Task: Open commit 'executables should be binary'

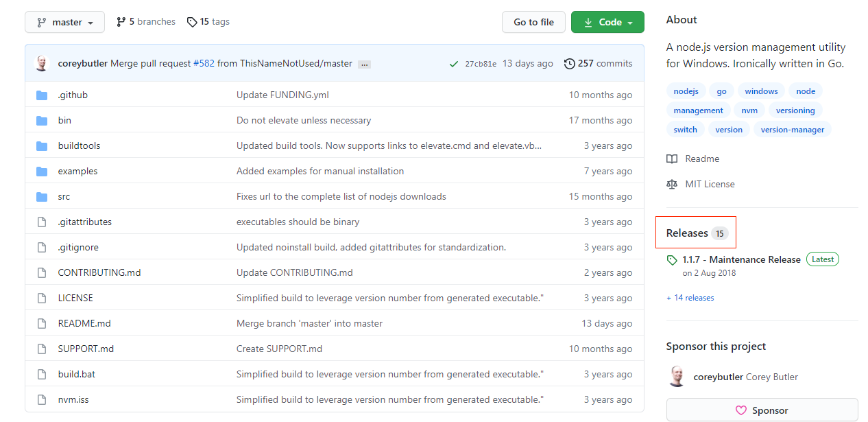Action: (298, 222)
